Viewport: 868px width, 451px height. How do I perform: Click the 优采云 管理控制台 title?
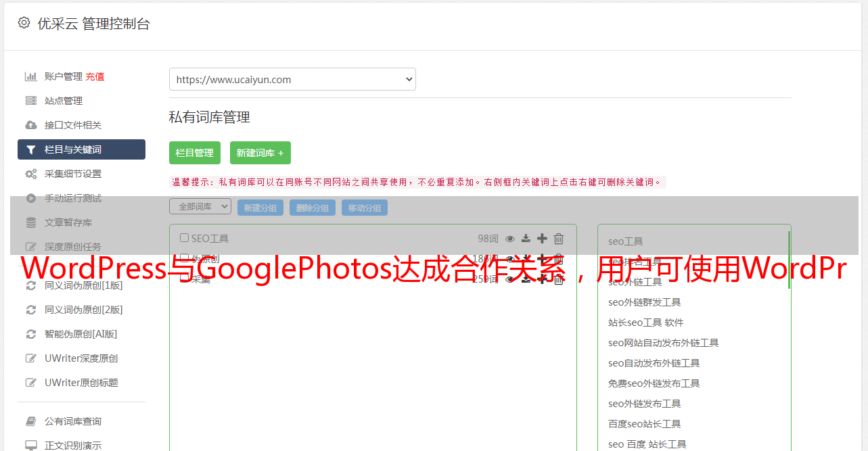coord(93,24)
